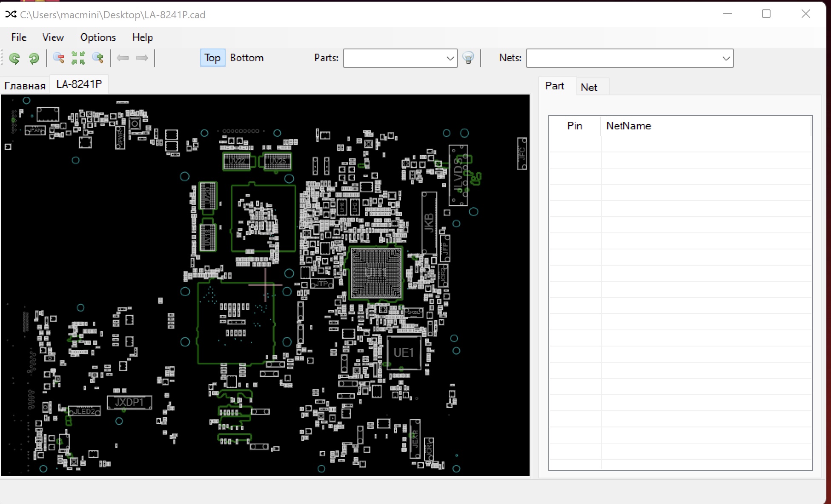The width and height of the screenshot is (831, 504).
Task: Expand the Nets dropdown list
Action: click(x=726, y=58)
